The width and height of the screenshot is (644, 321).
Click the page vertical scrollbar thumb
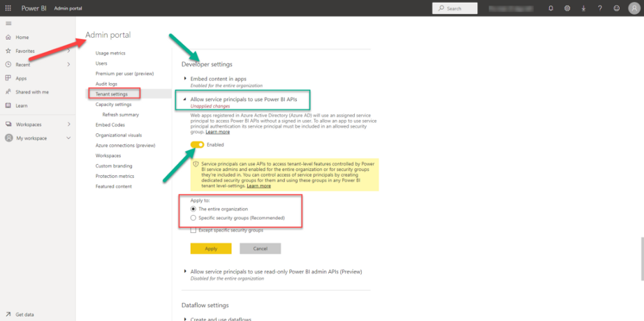coord(642,259)
